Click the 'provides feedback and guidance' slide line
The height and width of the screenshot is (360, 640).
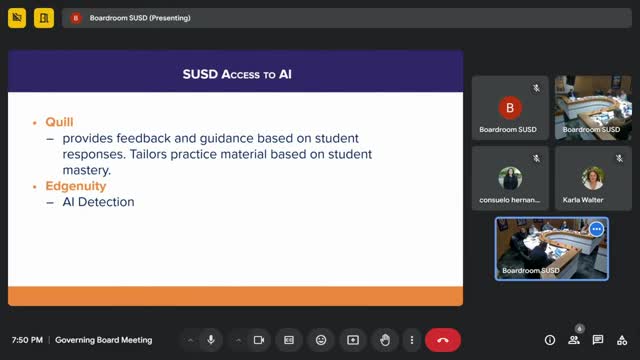[x=211, y=138]
